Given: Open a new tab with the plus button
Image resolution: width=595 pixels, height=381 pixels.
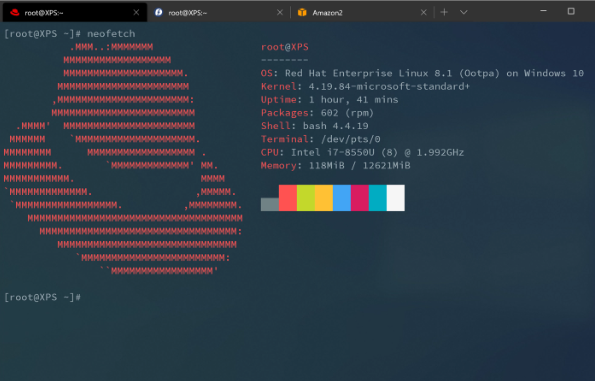Looking at the screenshot, I should (x=444, y=13).
